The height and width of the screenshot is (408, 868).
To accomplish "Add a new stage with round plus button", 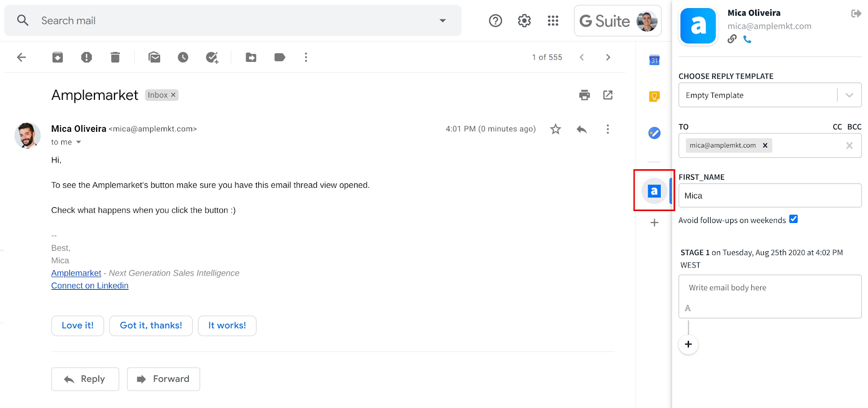I will 688,345.
